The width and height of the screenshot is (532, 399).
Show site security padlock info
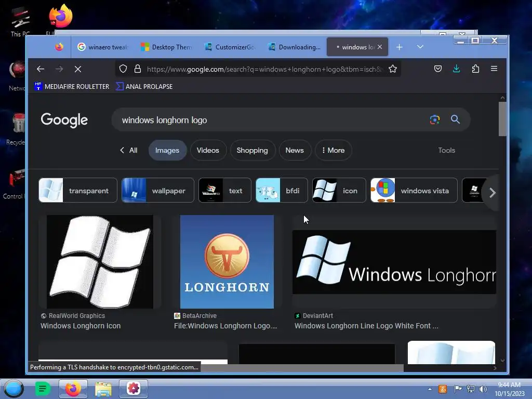[x=137, y=69]
